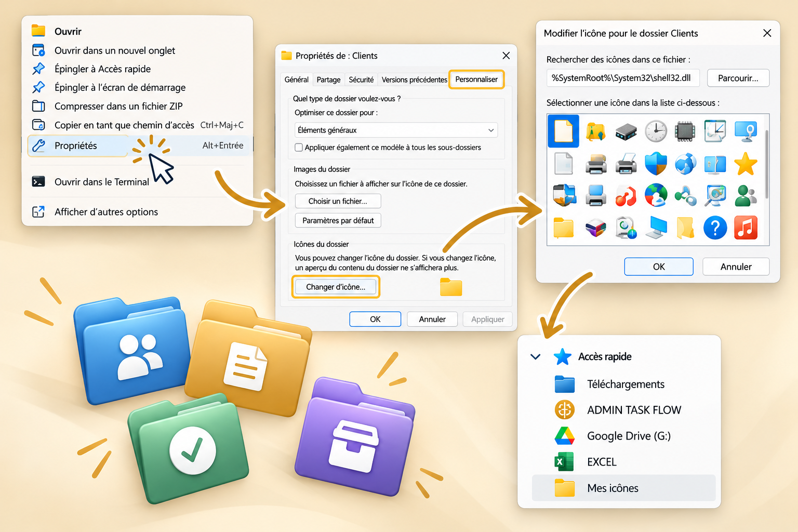Click the icon list vertical scrollbar
Viewport: 798px width, 532px height.
[x=766, y=164]
